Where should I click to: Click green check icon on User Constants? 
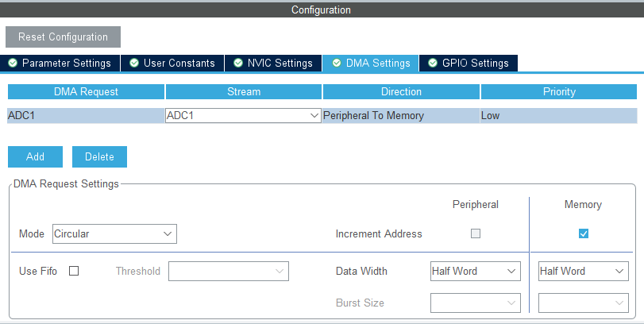click(x=134, y=63)
